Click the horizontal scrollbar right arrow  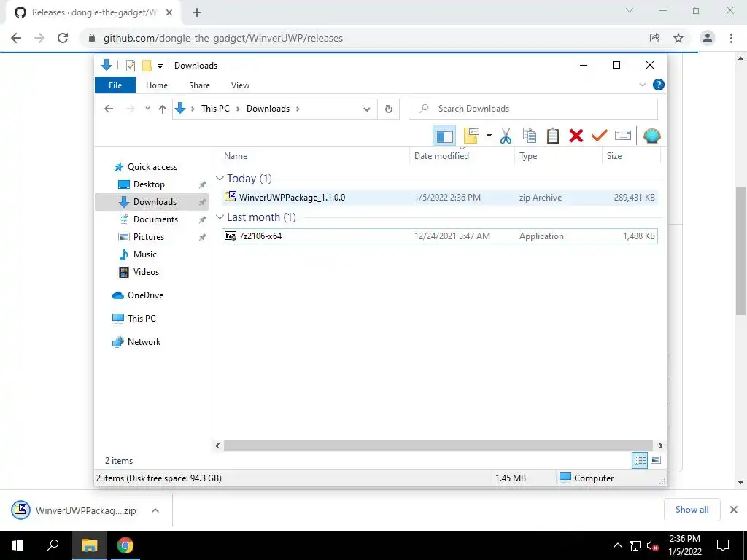click(x=660, y=446)
